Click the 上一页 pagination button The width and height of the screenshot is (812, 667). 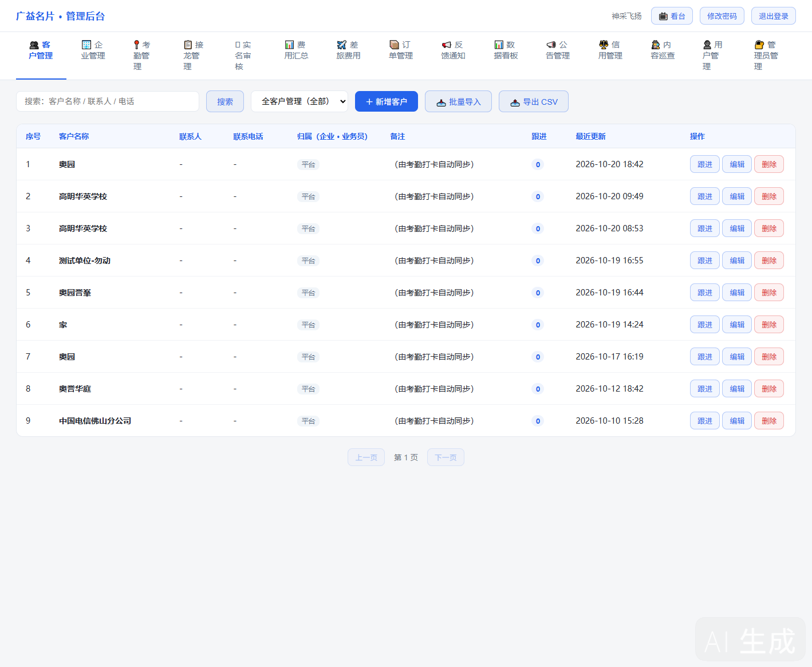pos(366,457)
